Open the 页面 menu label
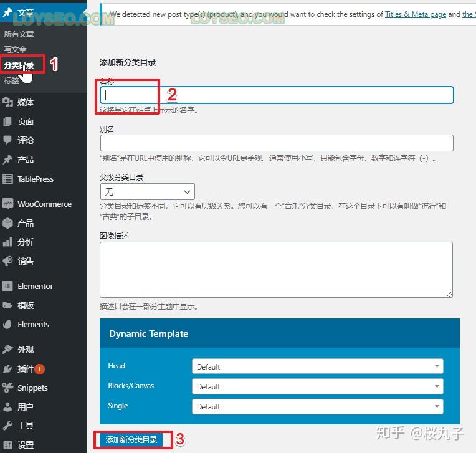This screenshot has width=476, height=453. 26,122
